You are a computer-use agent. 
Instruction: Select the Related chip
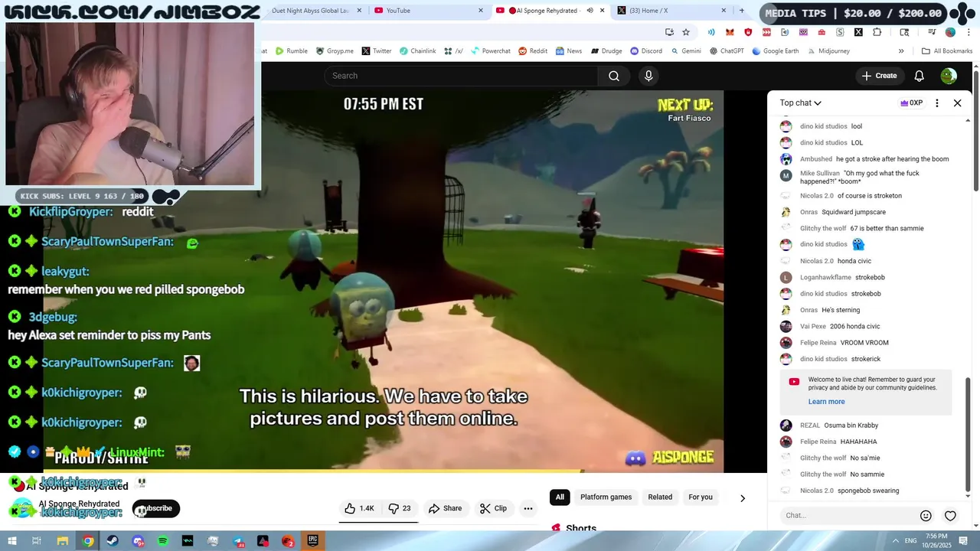pos(660,497)
